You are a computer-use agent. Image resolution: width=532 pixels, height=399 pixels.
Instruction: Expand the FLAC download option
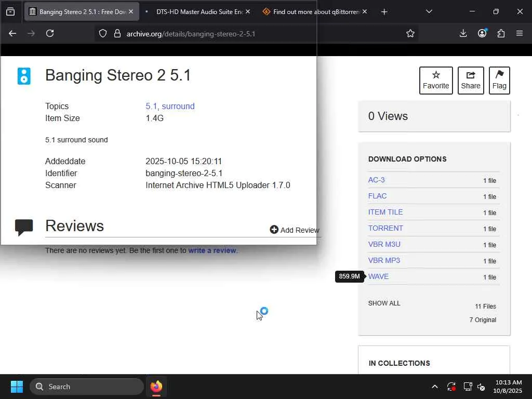(x=377, y=196)
